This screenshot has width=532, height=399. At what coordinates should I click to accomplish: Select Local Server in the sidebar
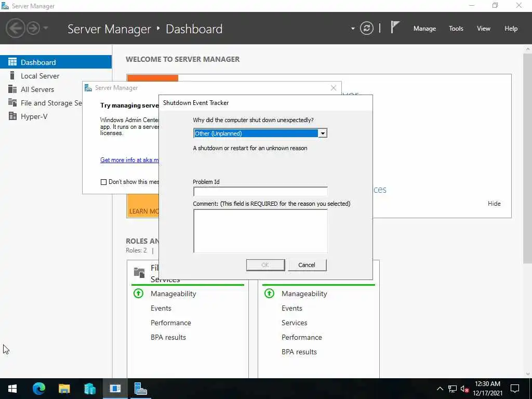point(56,76)
